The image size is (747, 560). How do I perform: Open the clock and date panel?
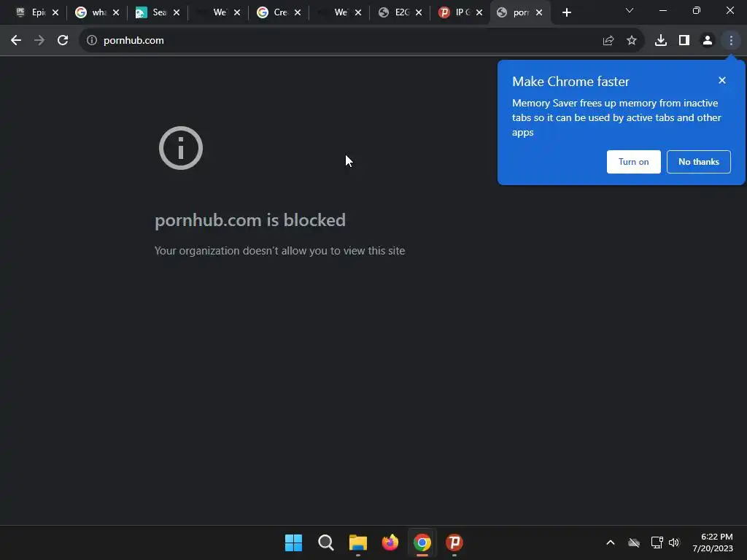tap(713, 542)
